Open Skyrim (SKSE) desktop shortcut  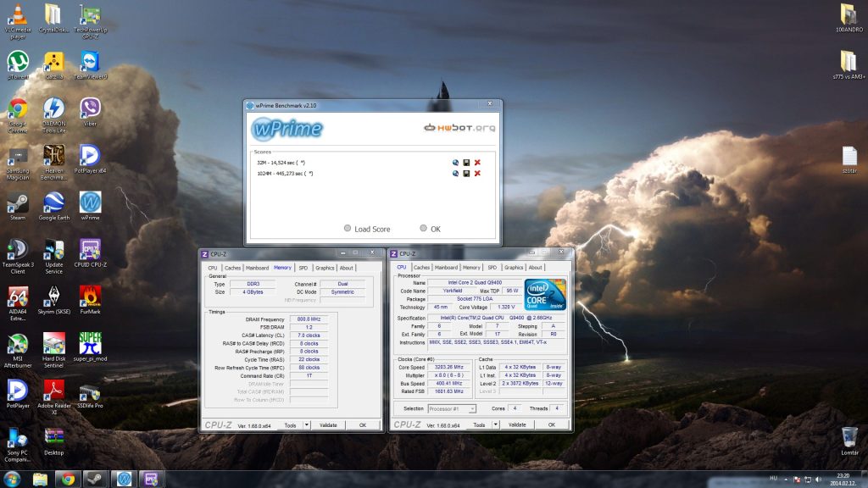[53, 301]
